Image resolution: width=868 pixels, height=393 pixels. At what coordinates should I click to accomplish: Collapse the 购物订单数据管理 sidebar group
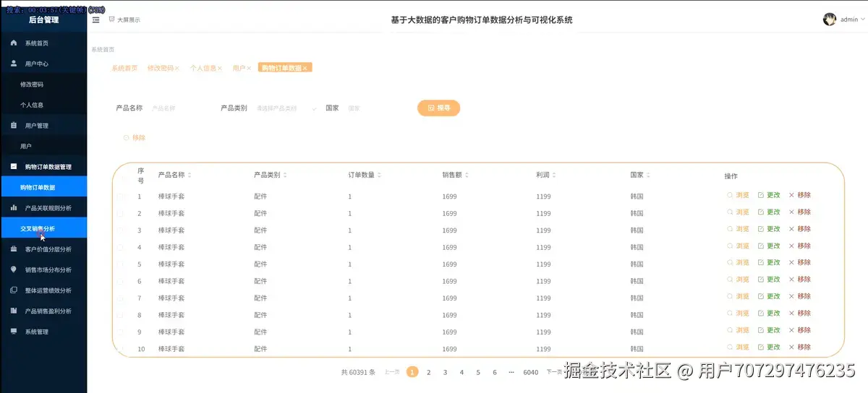pos(43,167)
